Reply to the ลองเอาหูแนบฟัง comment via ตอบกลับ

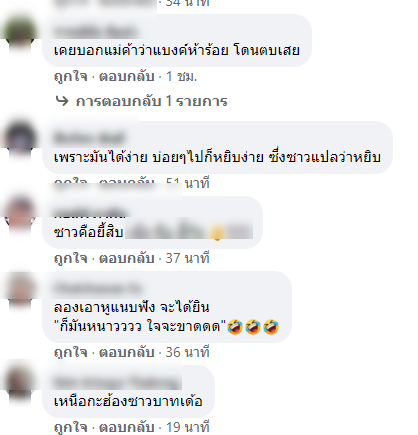click(x=127, y=352)
